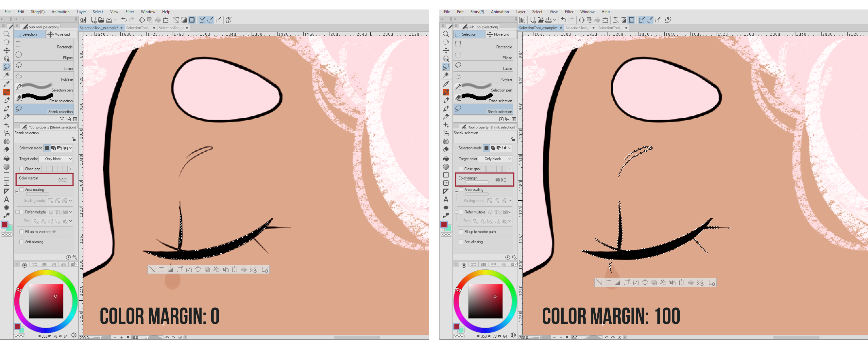Open the Filter menu in the left window
The width and height of the screenshot is (868, 353).
[129, 11]
